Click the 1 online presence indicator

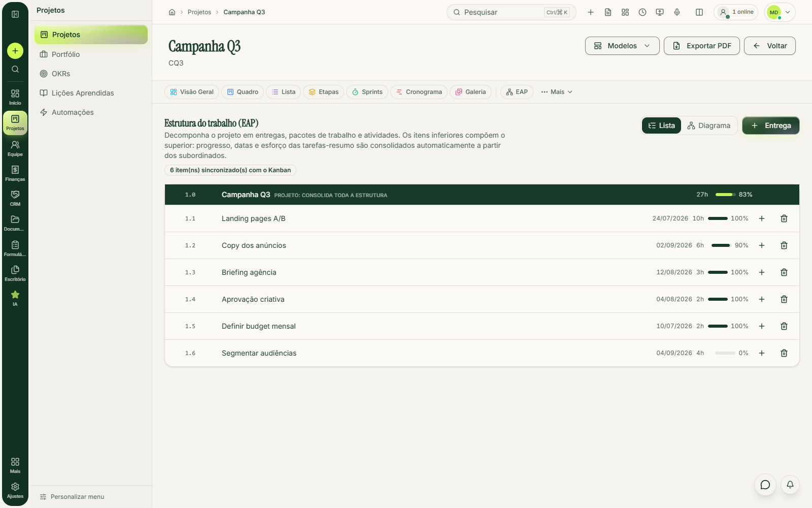pyautogui.click(x=736, y=12)
